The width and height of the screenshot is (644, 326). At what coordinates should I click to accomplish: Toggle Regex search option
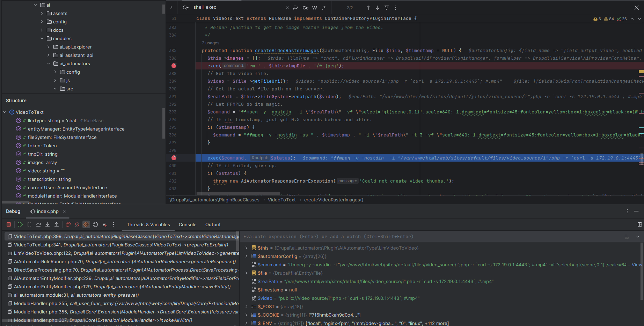(324, 8)
